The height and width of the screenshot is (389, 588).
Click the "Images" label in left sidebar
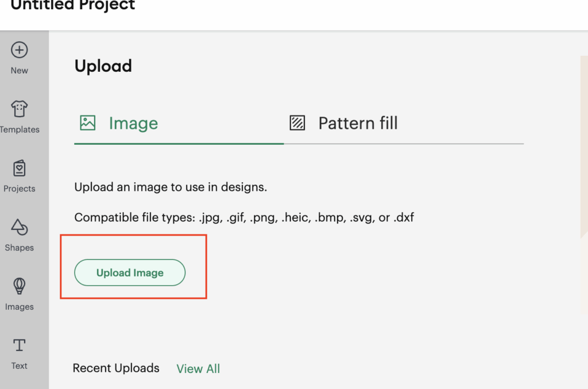[x=20, y=307]
